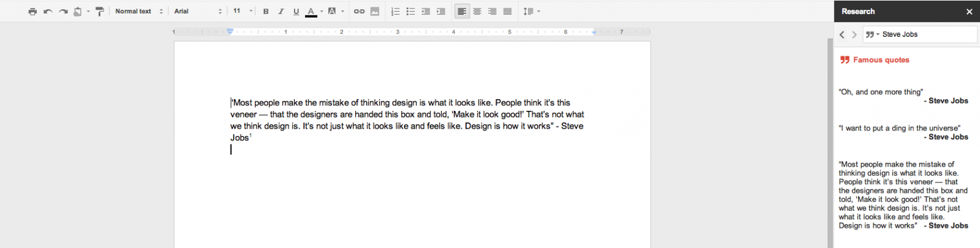Click the right indent marker on ruler
The image size is (980, 248).
[x=594, y=32]
